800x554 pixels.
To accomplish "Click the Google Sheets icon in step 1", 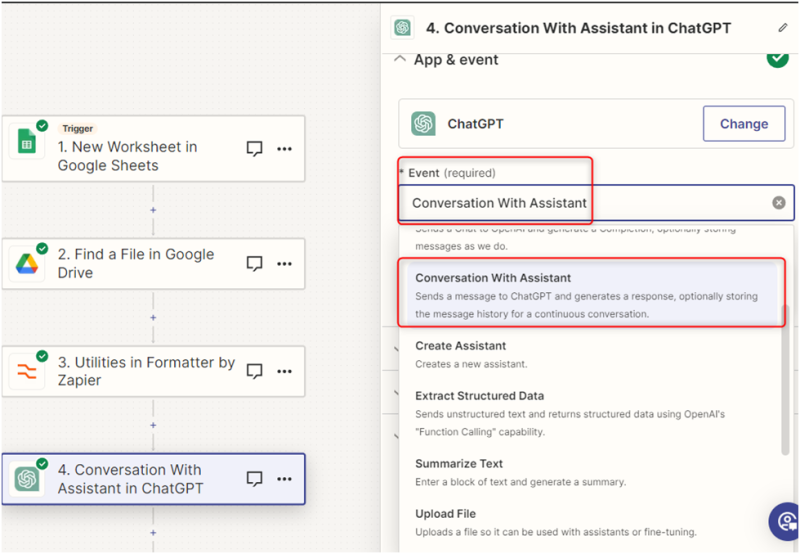I will click(x=27, y=142).
